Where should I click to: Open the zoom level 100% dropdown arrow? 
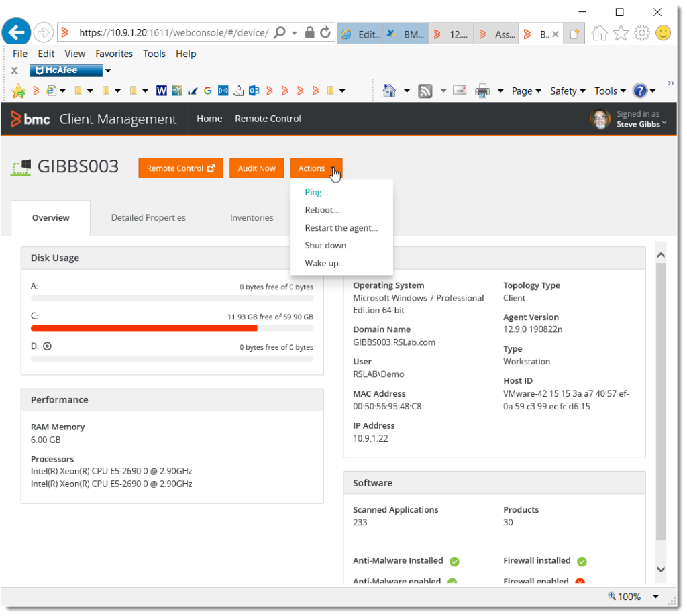(655, 597)
